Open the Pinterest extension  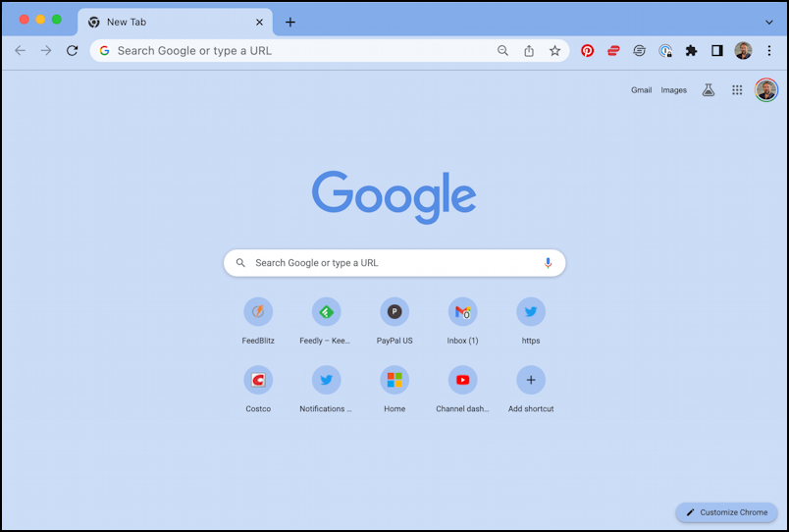click(587, 50)
